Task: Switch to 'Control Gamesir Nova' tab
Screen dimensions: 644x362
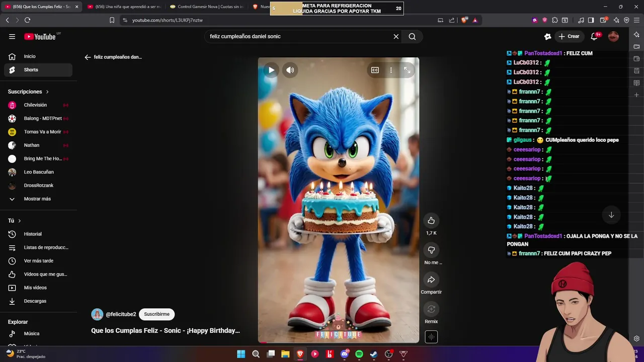Action: tap(206, 7)
